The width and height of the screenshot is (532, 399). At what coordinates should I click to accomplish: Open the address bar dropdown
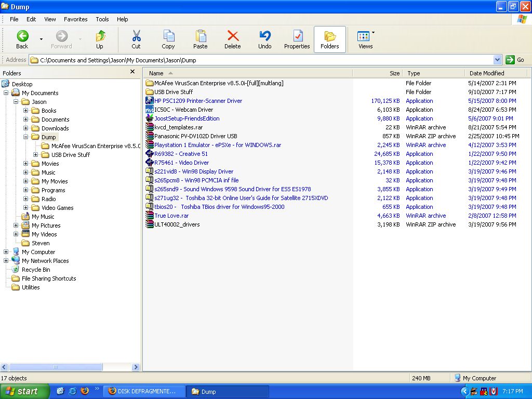(x=497, y=60)
